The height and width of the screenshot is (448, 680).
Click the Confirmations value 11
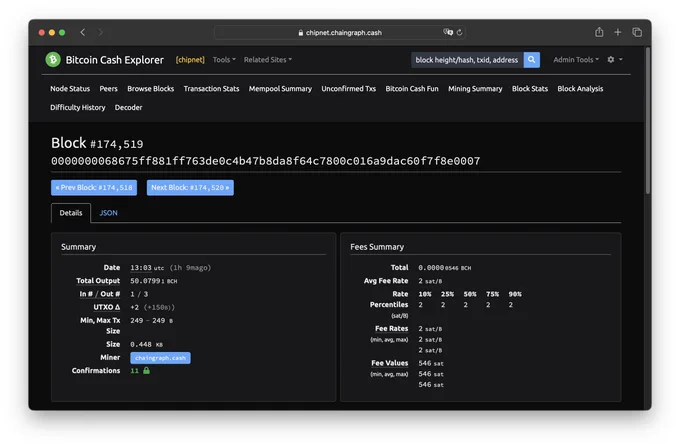[x=134, y=371]
